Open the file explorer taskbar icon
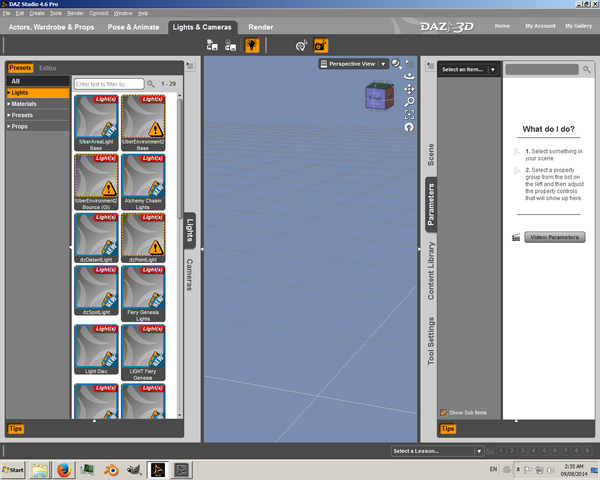This screenshot has height=480, width=600. [40, 470]
